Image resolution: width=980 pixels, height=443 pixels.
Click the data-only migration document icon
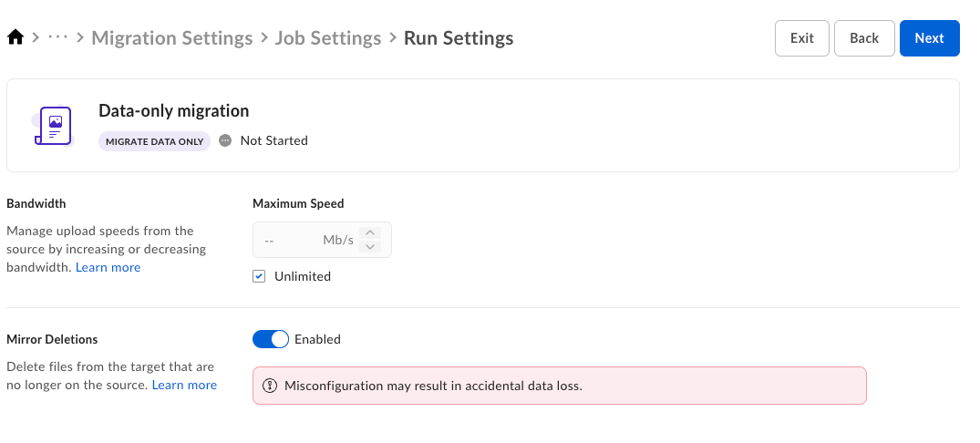click(52, 126)
